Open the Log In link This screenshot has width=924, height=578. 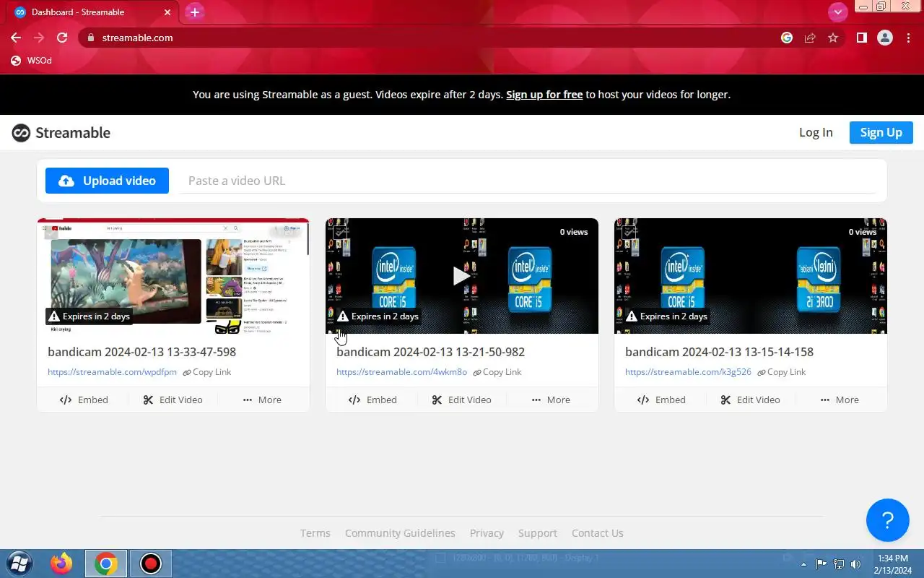click(816, 132)
